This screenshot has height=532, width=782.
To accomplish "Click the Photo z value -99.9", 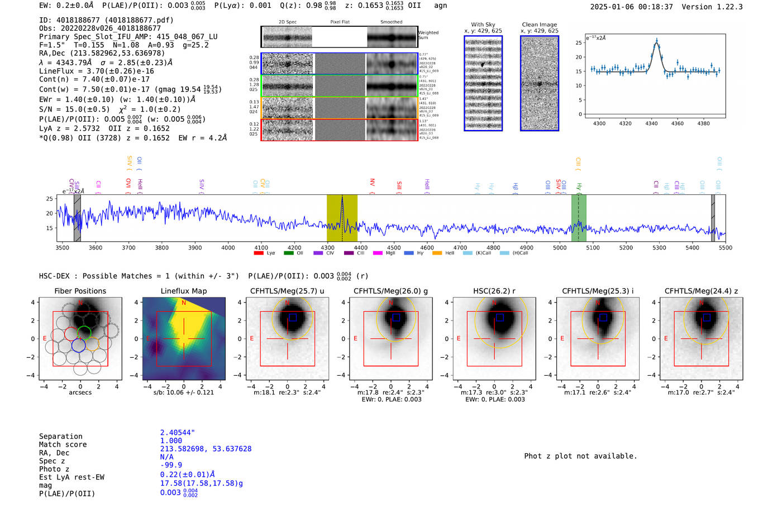I will [171, 465].
